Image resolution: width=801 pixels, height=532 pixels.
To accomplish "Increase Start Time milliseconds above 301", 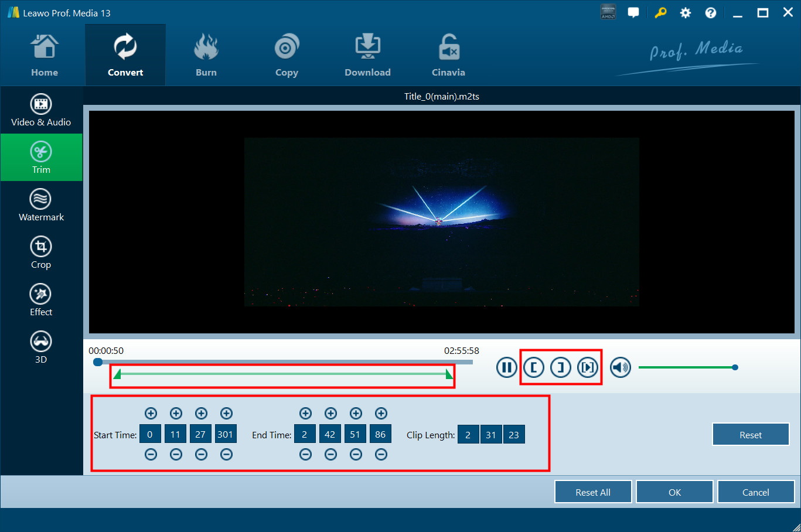I will tap(226, 413).
